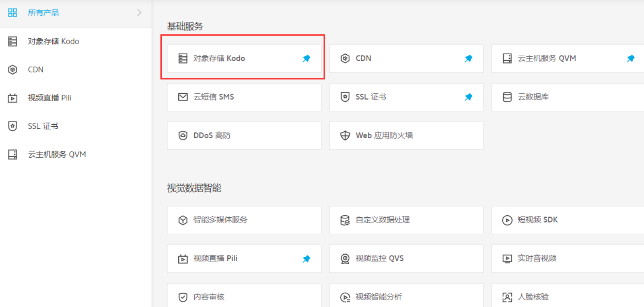Open the 视频监控 QVS product card

tap(406, 258)
